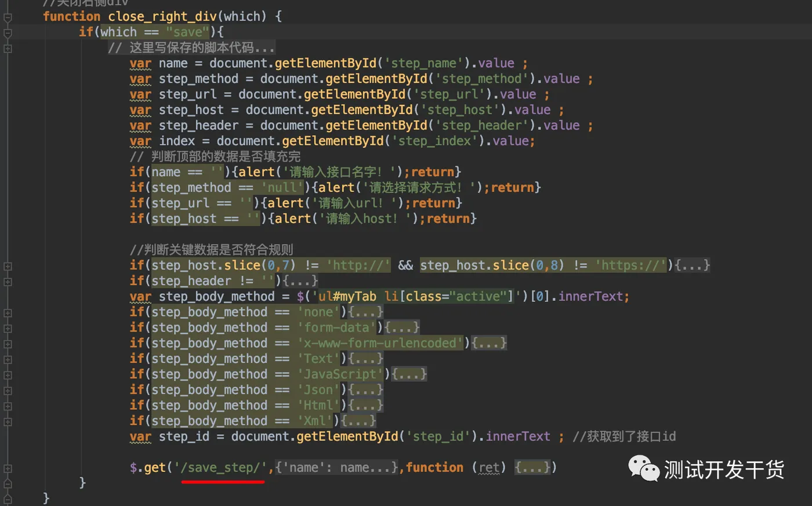Collapse the if(which == "save") block from the gutter

pyautogui.click(x=8, y=34)
